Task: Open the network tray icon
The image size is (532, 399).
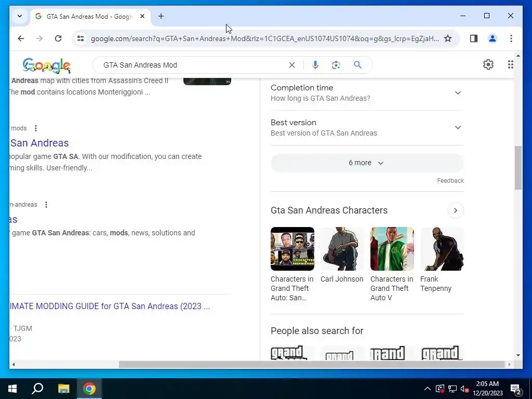Action: pos(453,389)
